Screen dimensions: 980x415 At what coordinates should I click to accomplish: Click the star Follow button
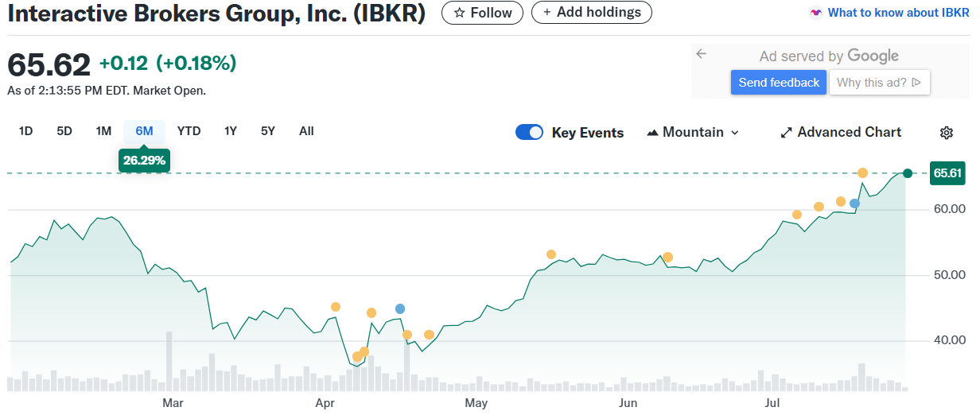point(483,13)
